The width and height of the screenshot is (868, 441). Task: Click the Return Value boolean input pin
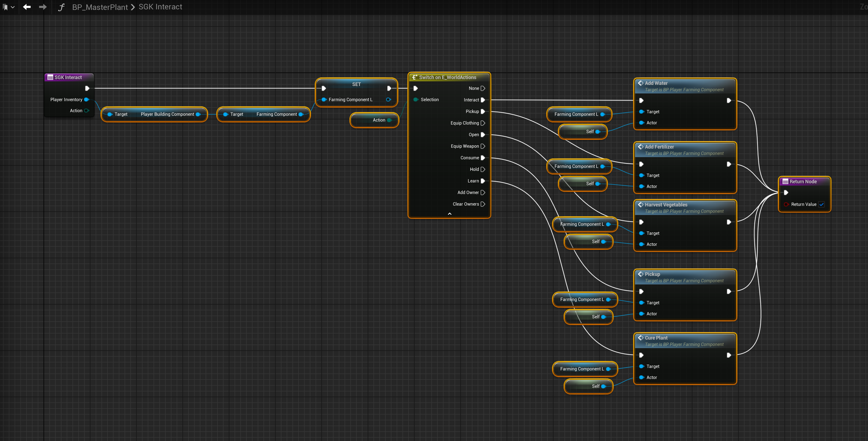click(x=786, y=204)
